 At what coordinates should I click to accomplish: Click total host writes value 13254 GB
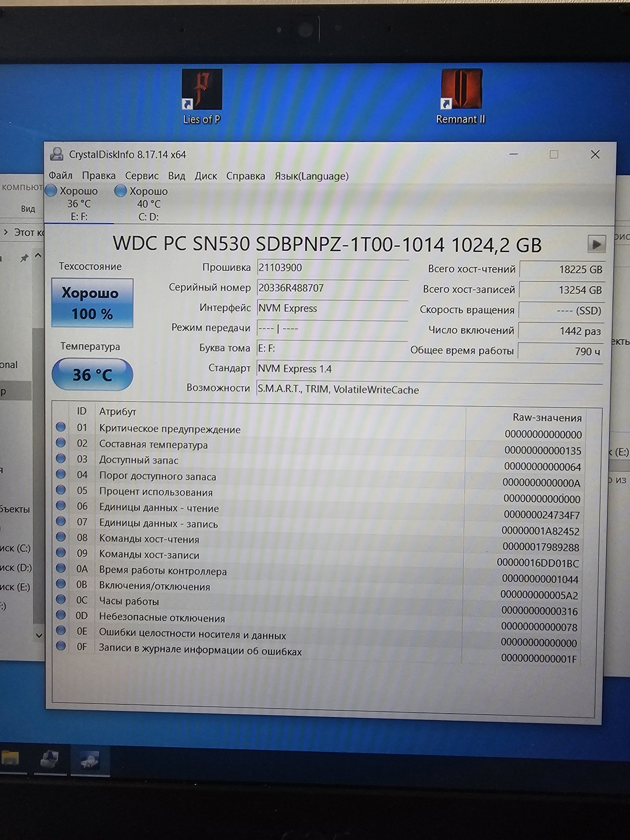pyautogui.click(x=562, y=290)
